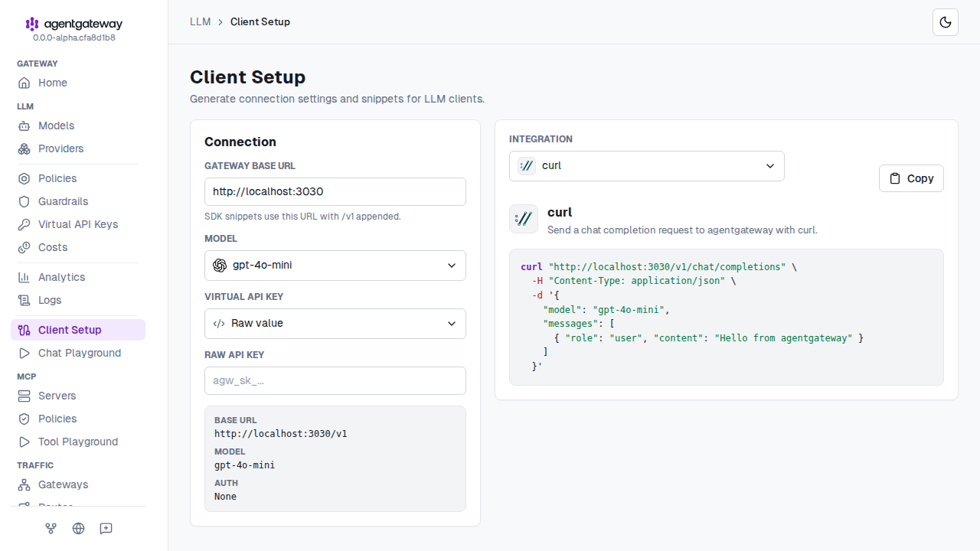Open the Tool Playground page
The width and height of the screenshot is (980, 551).
point(78,442)
